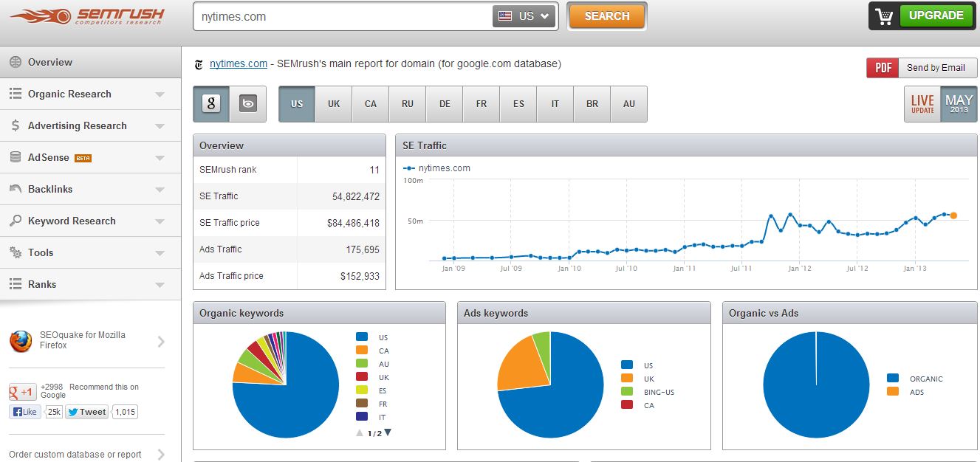Click the Google +1 button
Viewport: 980px width, 462px height.
(23, 392)
